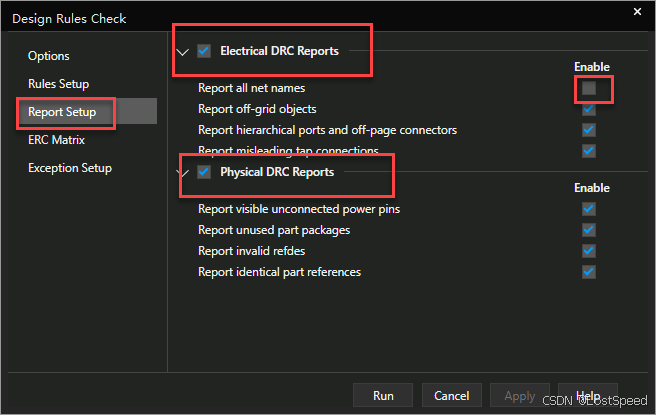Toggle the Electrical DRC Reports checkbox
The height and width of the screenshot is (415, 656).
point(204,51)
